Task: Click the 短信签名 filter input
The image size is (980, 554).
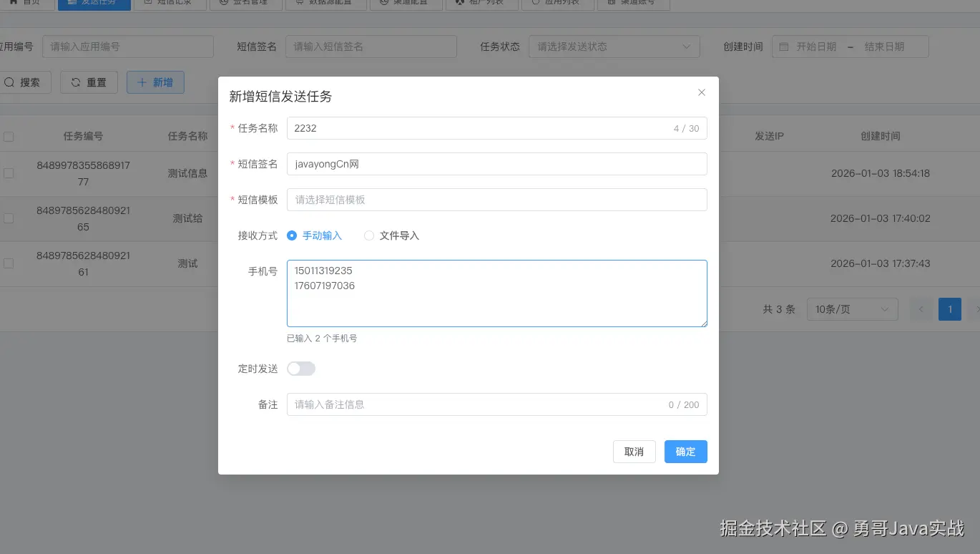Action: 371,47
